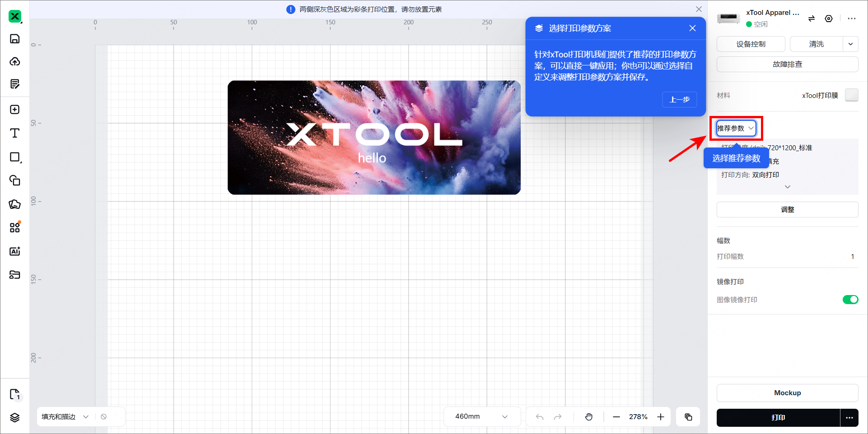
Task: Select the xTool打印膜 material swatch
Action: tap(852, 95)
